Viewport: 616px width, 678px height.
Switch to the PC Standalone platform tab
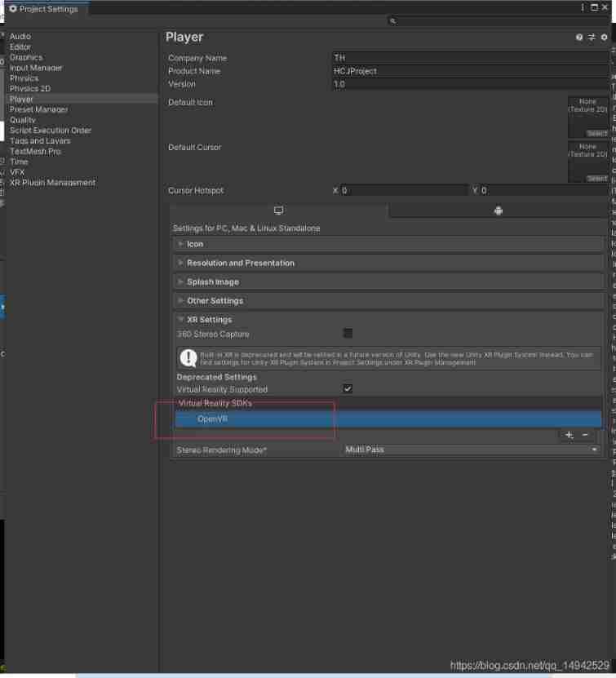click(x=279, y=210)
